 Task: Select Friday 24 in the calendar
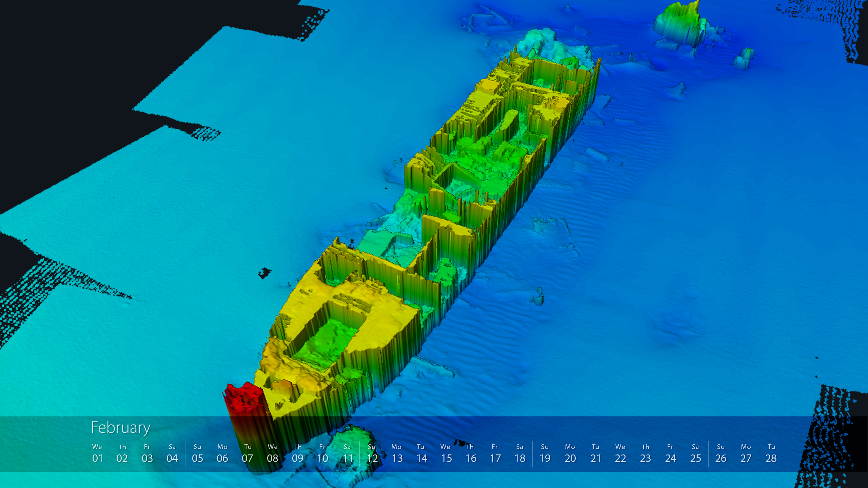click(670, 453)
